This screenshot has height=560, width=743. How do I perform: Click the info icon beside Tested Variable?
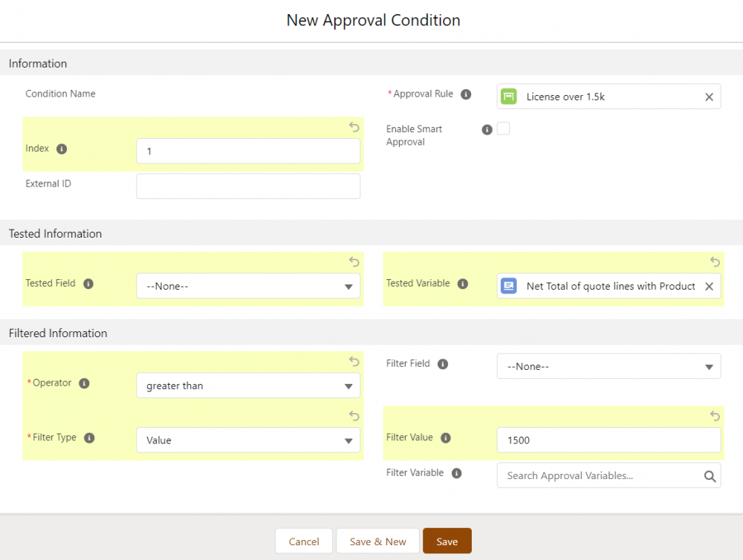click(462, 284)
